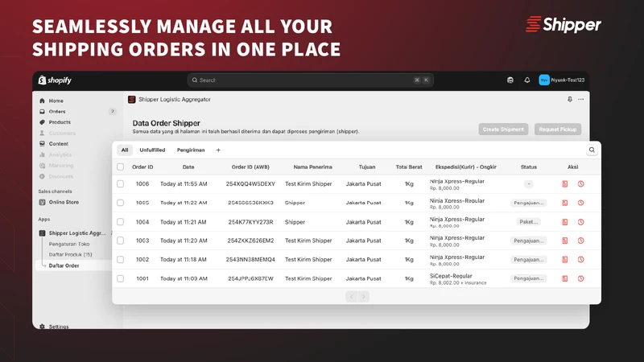Check the box for order 1001
Screen dimensions: 644x362
120,278
